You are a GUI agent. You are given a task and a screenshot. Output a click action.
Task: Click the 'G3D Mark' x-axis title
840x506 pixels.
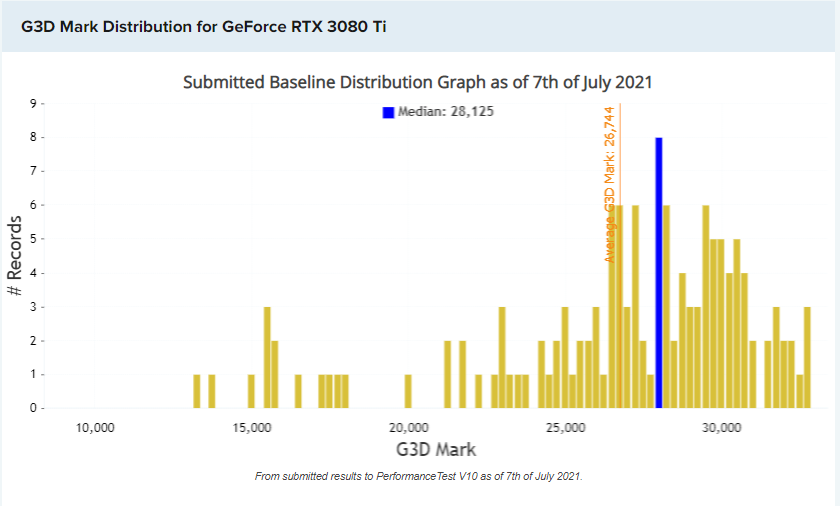[x=436, y=449]
